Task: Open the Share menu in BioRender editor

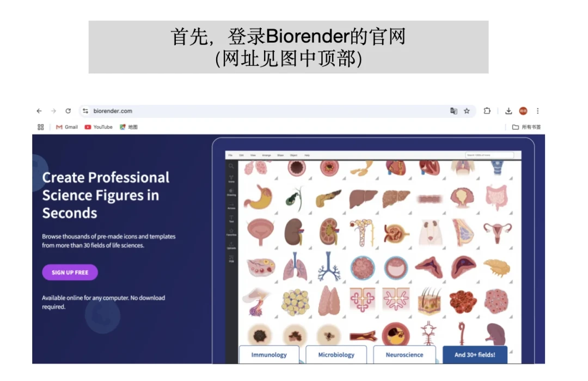Action: coord(280,155)
